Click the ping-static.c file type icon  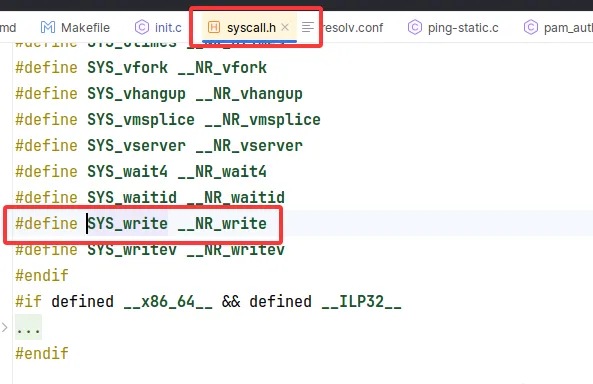coord(415,27)
